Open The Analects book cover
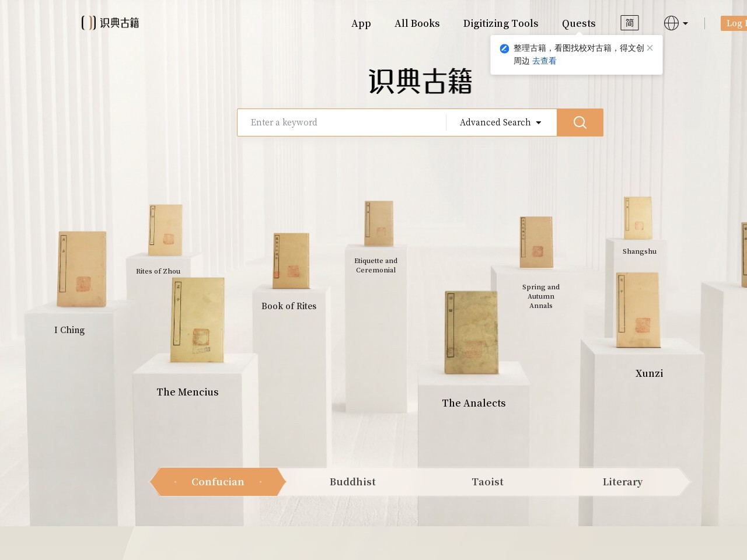The image size is (747, 560). 471,332
